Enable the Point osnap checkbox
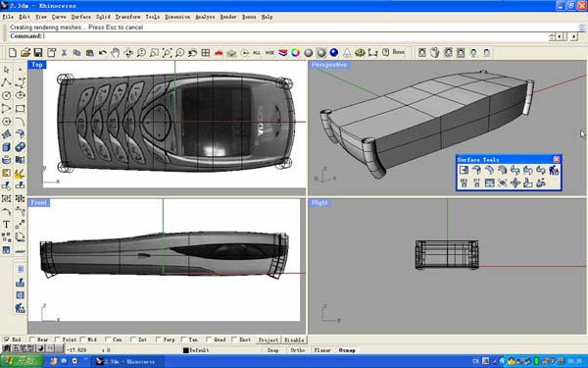 click(58, 340)
